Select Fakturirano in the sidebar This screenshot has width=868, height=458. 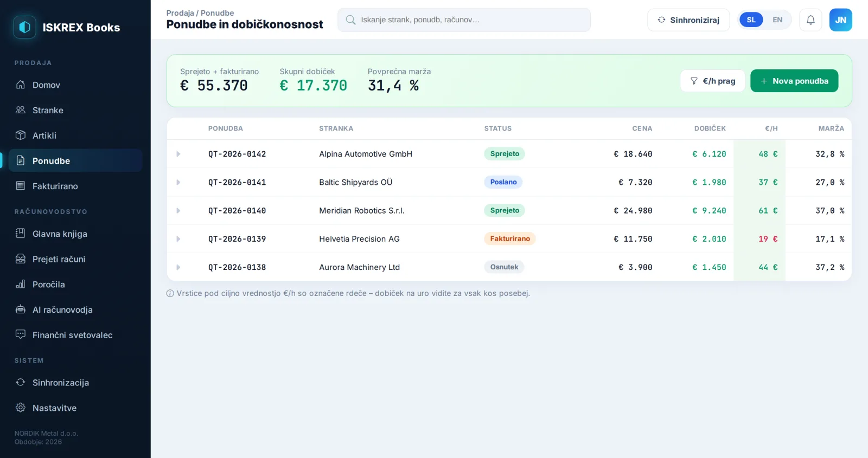point(75,186)
